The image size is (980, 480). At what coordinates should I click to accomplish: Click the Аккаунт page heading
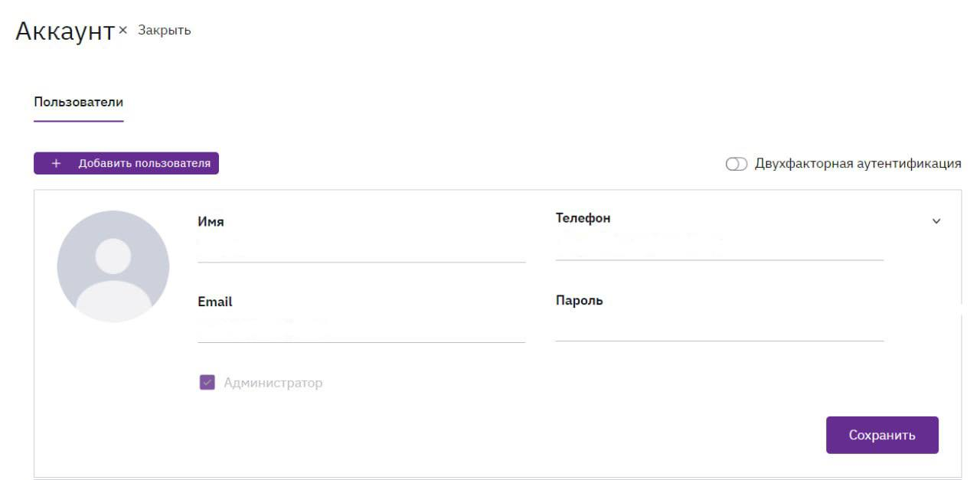[64, 31]
